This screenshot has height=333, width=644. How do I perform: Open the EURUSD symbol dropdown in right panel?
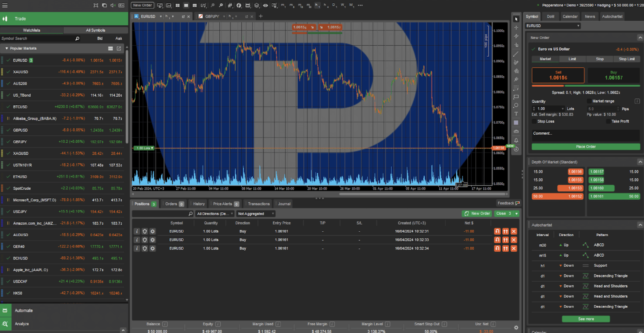(553, 26)
